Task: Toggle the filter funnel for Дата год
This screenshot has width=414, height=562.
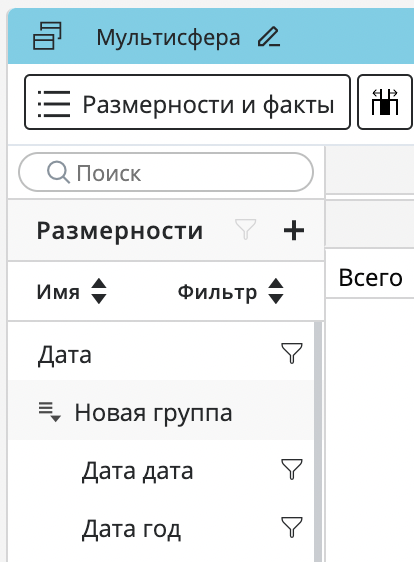Action: [292, 527]
